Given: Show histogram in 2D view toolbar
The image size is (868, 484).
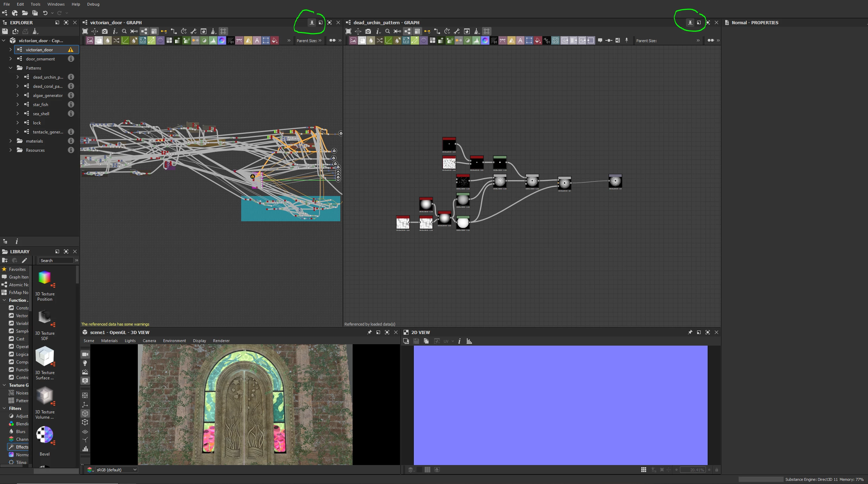Looking at the screenshot, I should click(469, 341).
